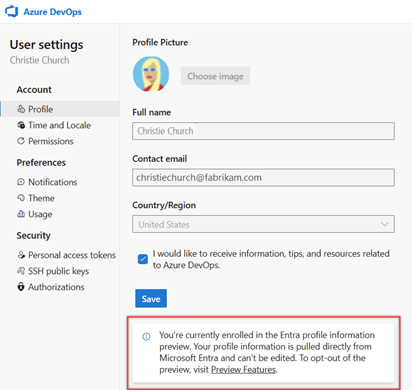Click the Personal access tokens icon

click(21, 255)
